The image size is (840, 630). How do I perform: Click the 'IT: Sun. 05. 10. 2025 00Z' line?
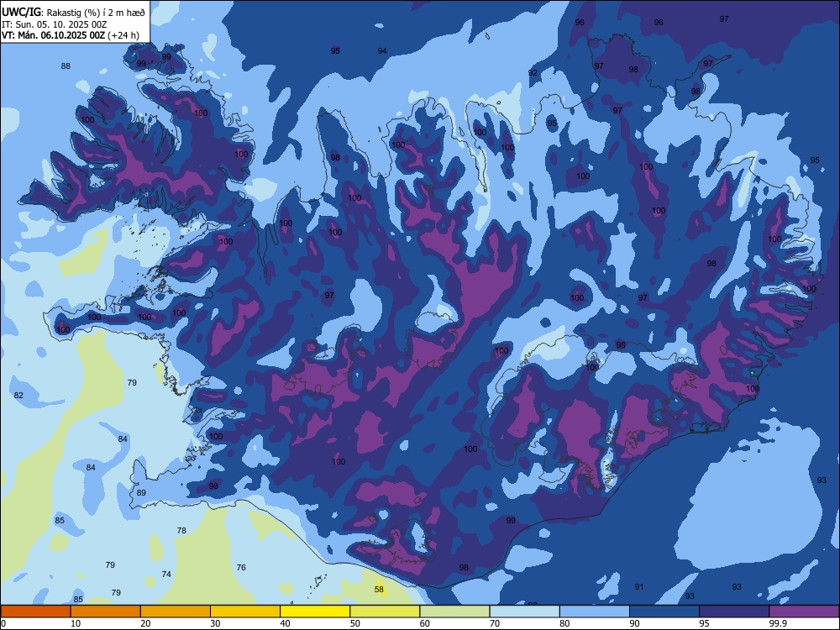[54, 24]
